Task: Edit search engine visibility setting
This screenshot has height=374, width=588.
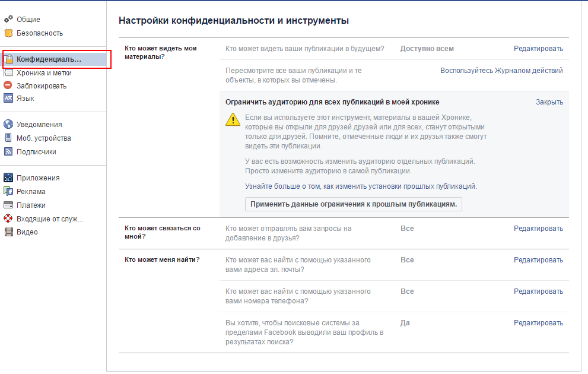Action: click(538, 322)
